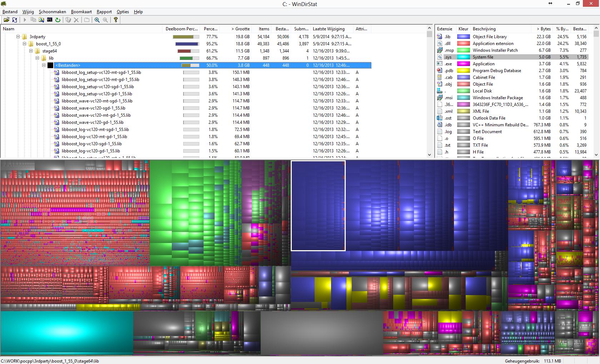600x364 pixels.
Task: Open the Schoonmaken menu
Action: [52, 12]
